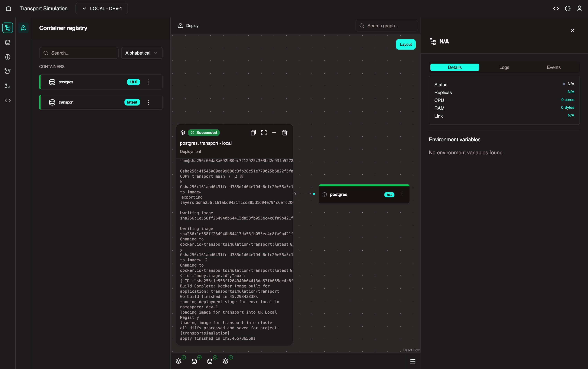
Task: Click the Search graph input field
Action: coord(387,26)
